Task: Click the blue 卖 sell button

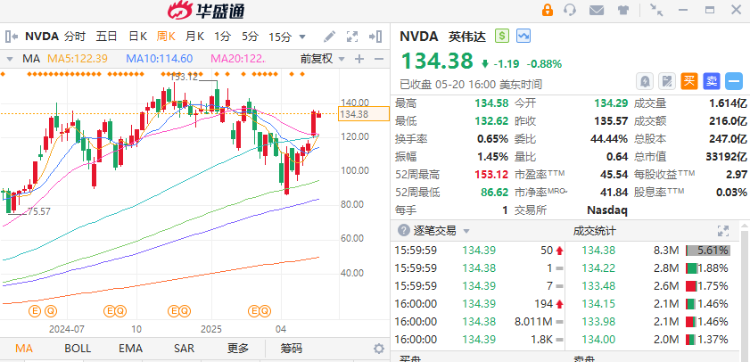Action: click(x=711, y=82)
